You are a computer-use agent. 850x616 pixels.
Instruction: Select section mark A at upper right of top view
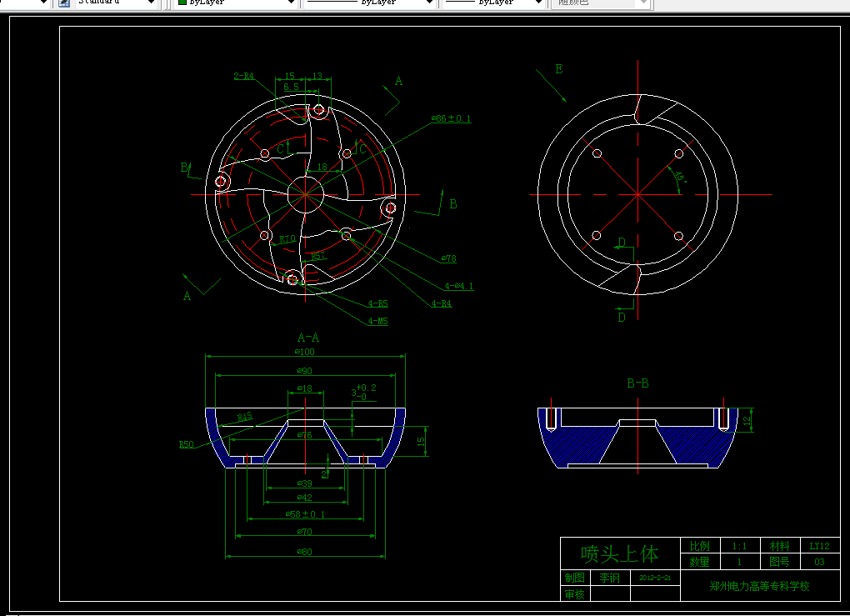click(398, 82)
